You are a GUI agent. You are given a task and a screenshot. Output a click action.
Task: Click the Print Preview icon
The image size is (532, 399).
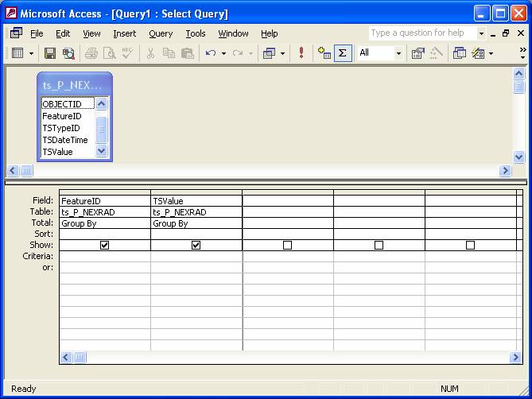click(x=110, y=53)
